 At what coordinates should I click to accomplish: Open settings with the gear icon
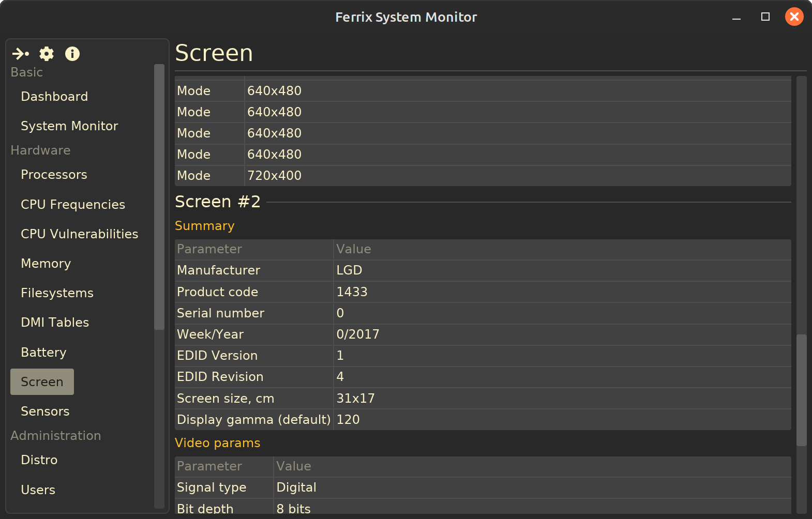coord(47,54)
